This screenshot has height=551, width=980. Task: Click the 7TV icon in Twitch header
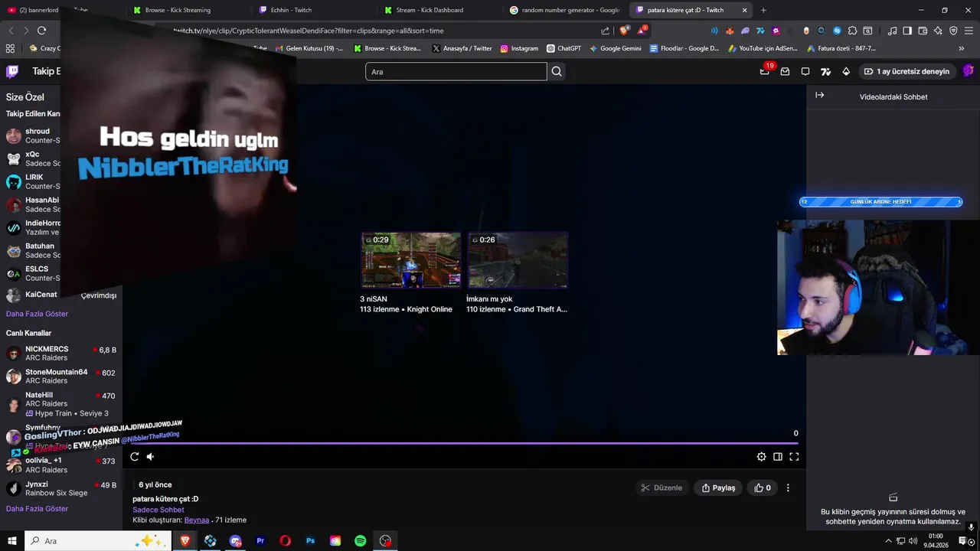click(x=825, y=71)
